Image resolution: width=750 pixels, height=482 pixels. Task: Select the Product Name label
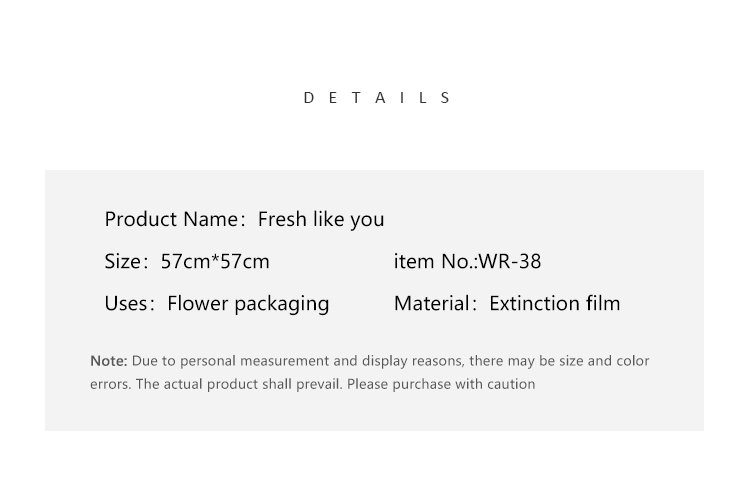click(x=171, y=219)
